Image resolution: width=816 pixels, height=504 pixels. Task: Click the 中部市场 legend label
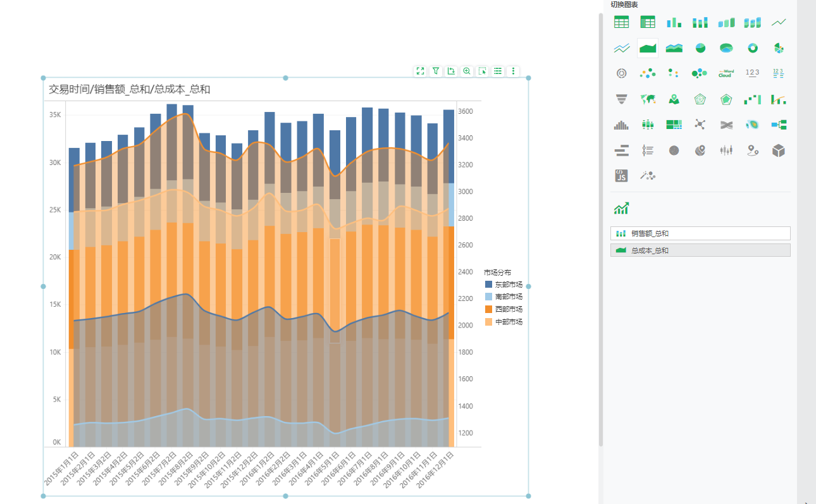509,322
